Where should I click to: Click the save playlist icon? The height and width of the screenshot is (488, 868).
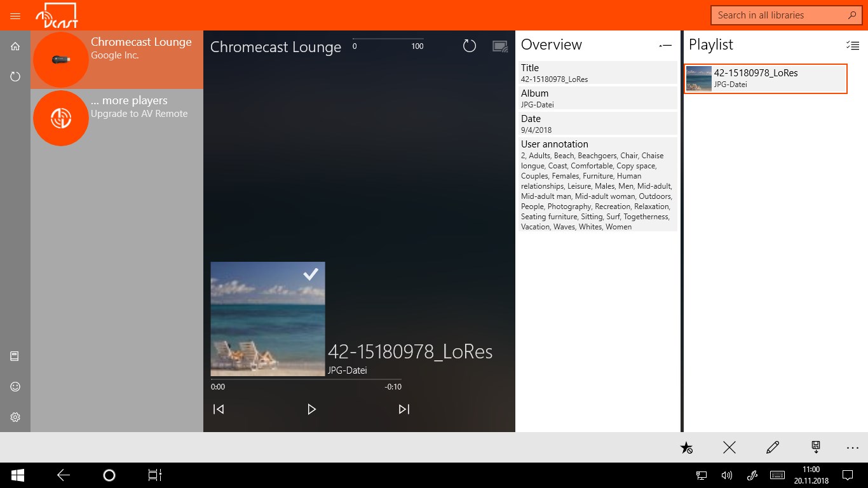point(816,447)
